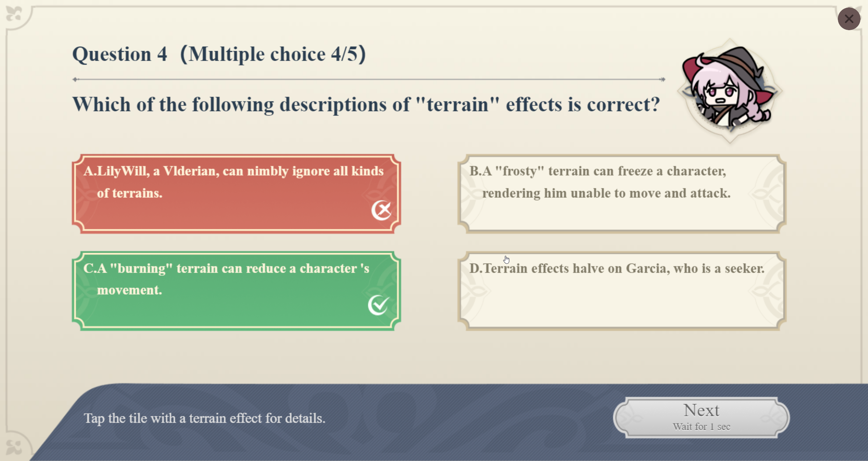The height and width of the screenshot is (461, 868).
Task: Click the terrain effects question text
Action: [x=366, y=104]
